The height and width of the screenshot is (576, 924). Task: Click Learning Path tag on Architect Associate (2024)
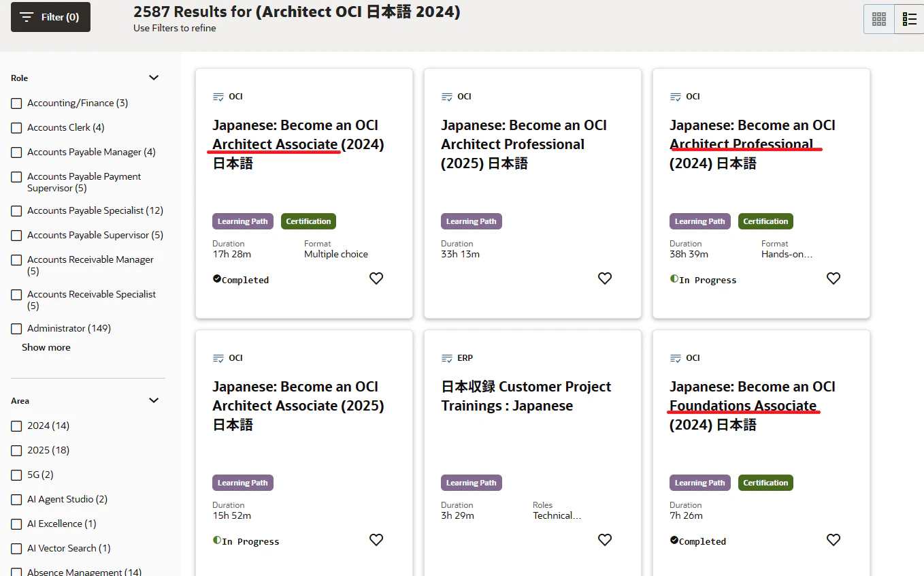tap(243, 221)
